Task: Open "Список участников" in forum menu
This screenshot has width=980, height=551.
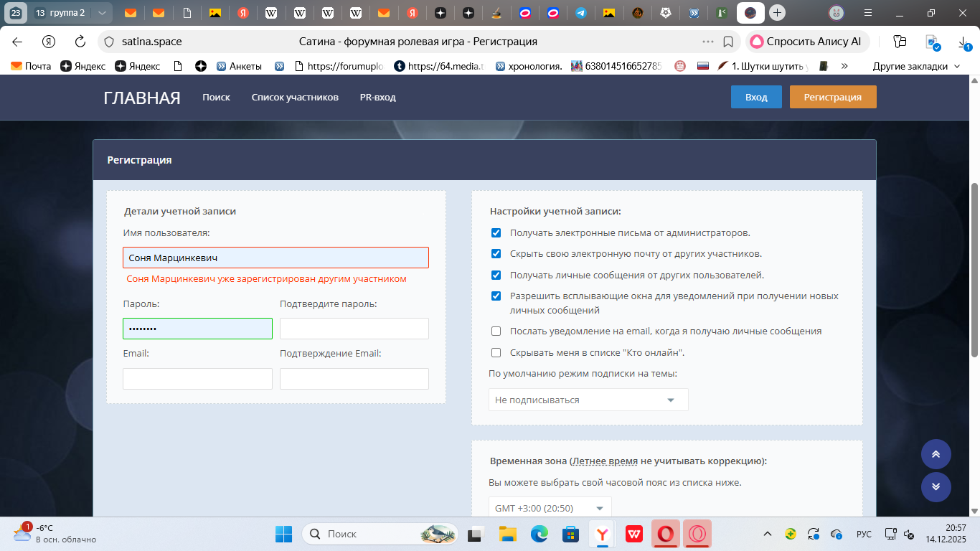Action: [295, 98]
